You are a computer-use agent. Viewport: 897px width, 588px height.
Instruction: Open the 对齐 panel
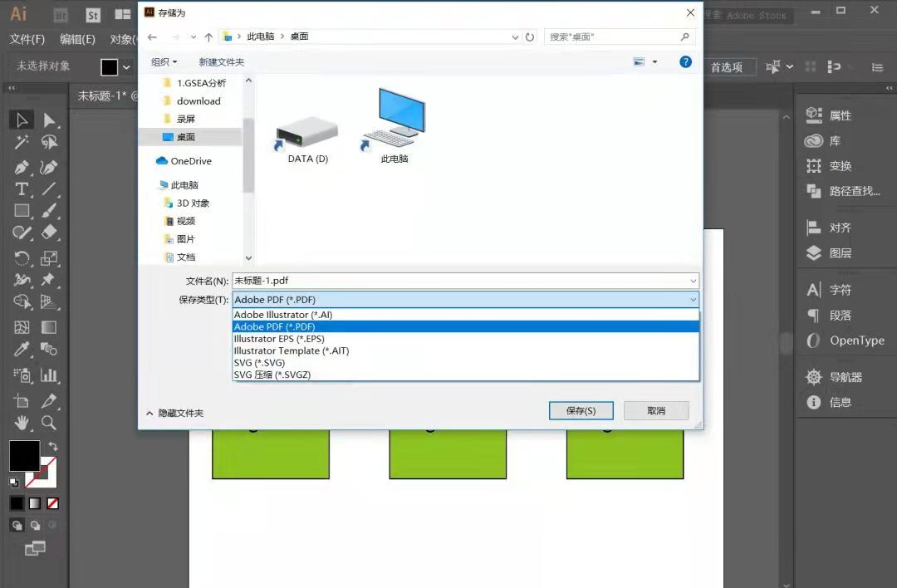[828, 228]
